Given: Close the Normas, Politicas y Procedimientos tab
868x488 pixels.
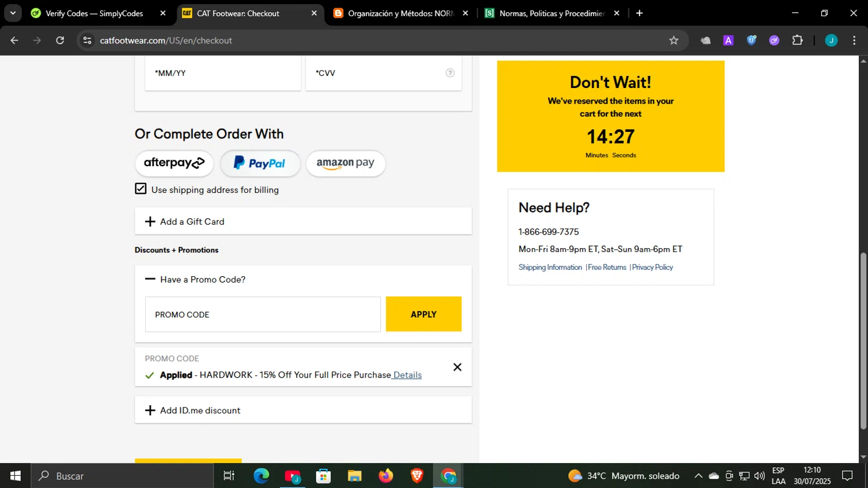Looking at the screenshot, I should coord(616,13).
